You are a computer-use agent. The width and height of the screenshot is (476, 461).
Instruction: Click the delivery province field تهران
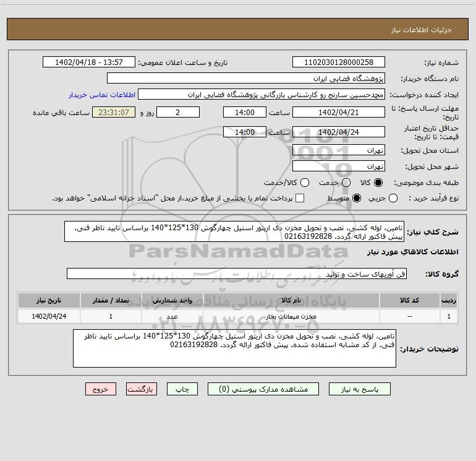(339, 150)
